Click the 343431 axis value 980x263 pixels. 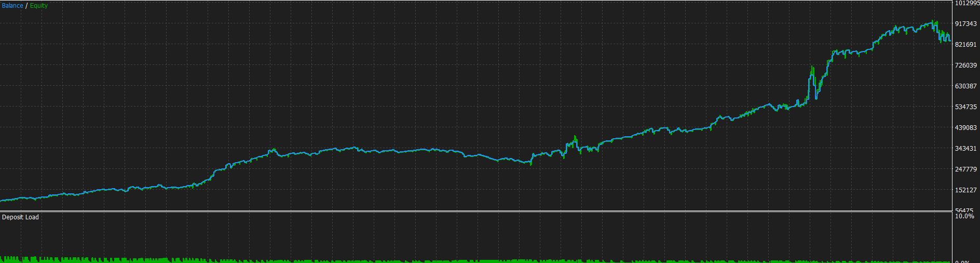tap(966, 149)
